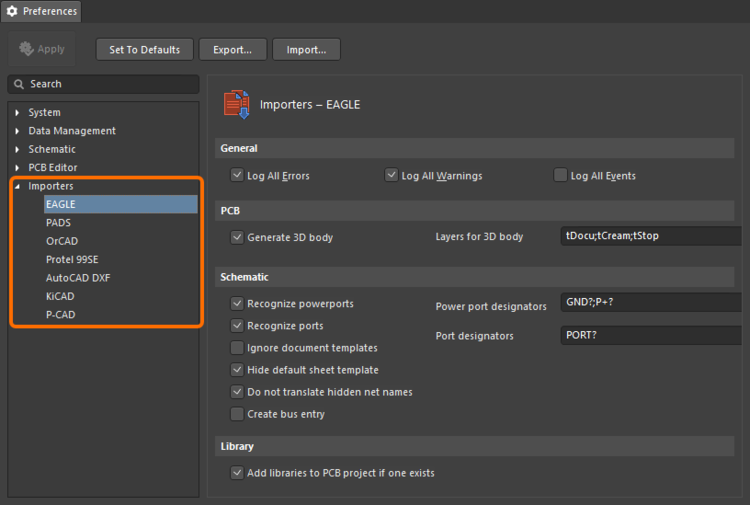Screen dimensions: 750x505
Task: Select the KiCAD importer item
Action: (60, 296)
